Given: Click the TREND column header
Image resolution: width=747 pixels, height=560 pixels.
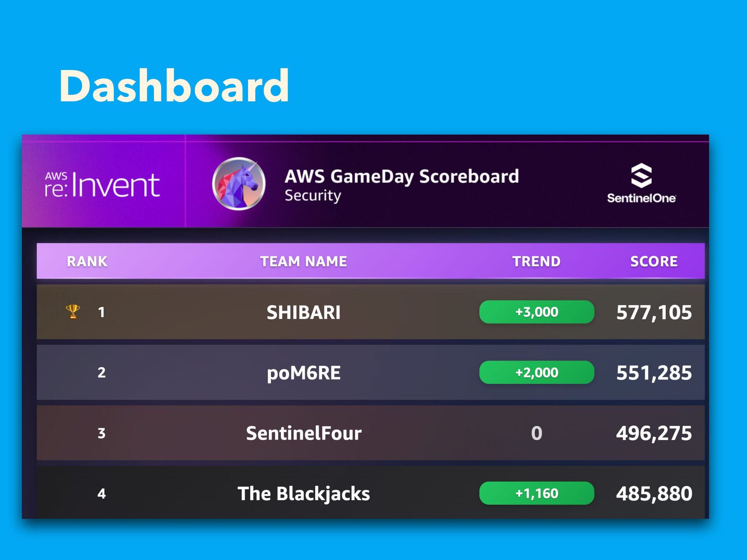Looking at the screenshot, I should tap(536, 261).
